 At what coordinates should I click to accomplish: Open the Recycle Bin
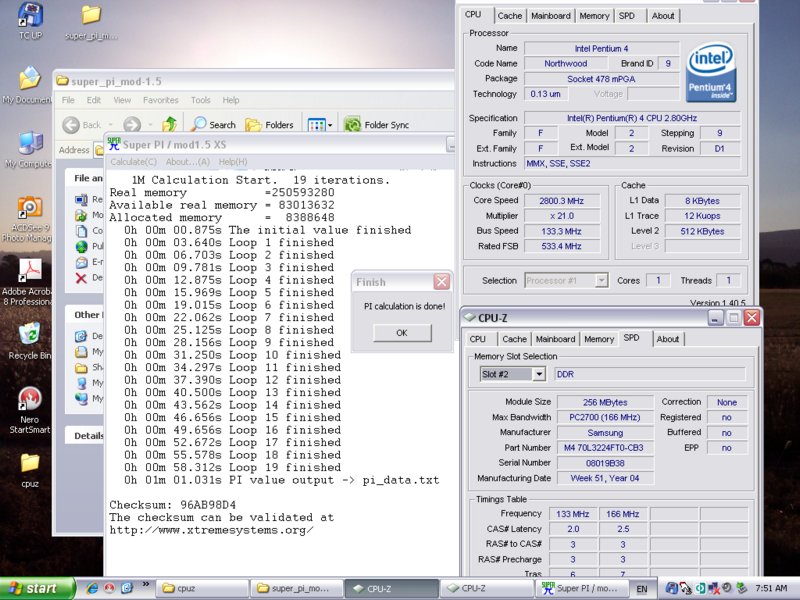pos(29,341)
